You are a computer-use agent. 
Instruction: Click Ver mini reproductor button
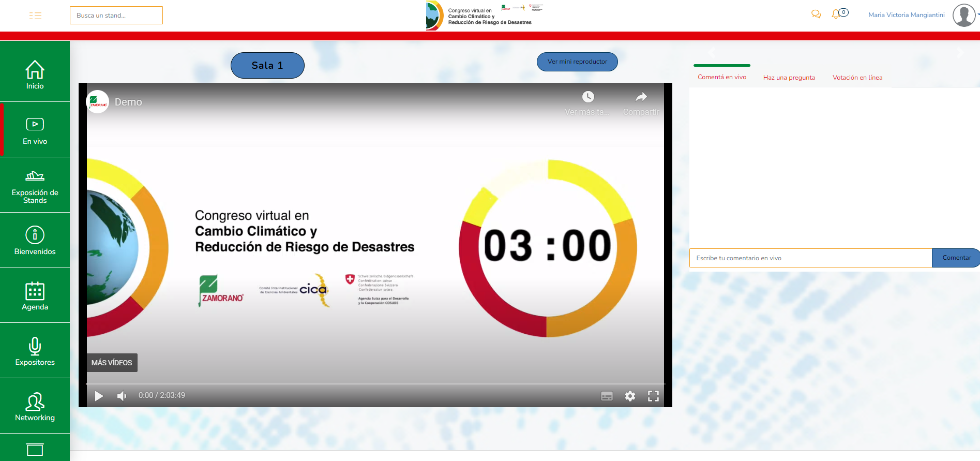point(577,62)
